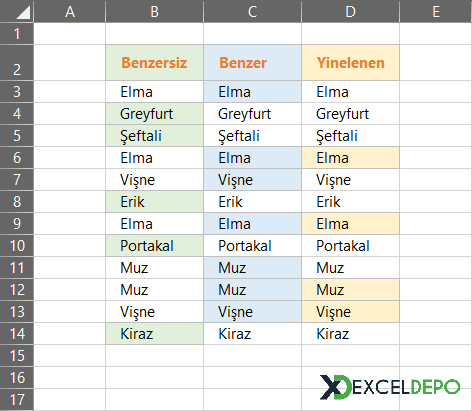Select column E header
The width and height of the screenshot is (472, 411).
(436, 11)
